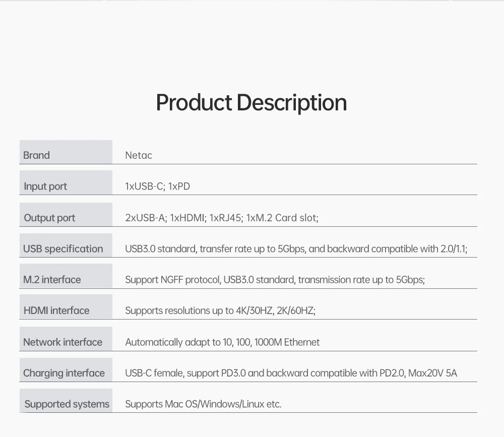This screenshot has height=437, width=504.
Task: Click the Product Description heading
Action: tap(251, 102)
